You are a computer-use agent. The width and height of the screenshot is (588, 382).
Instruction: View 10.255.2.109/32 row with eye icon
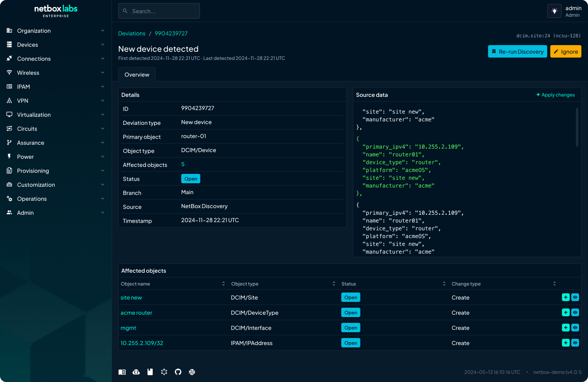[575, 343]
